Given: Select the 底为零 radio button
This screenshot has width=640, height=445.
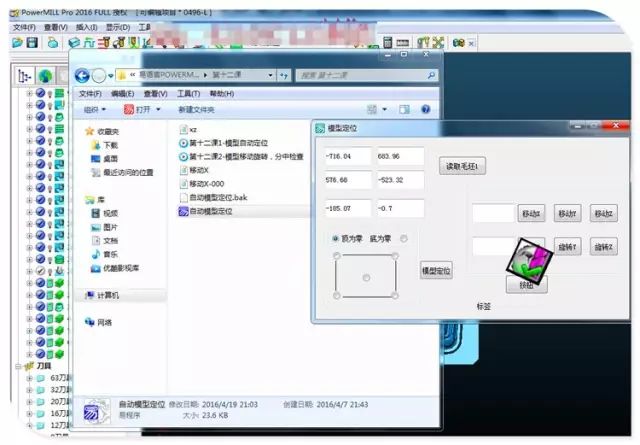Looking at the screenshot, I should [404, 238].
